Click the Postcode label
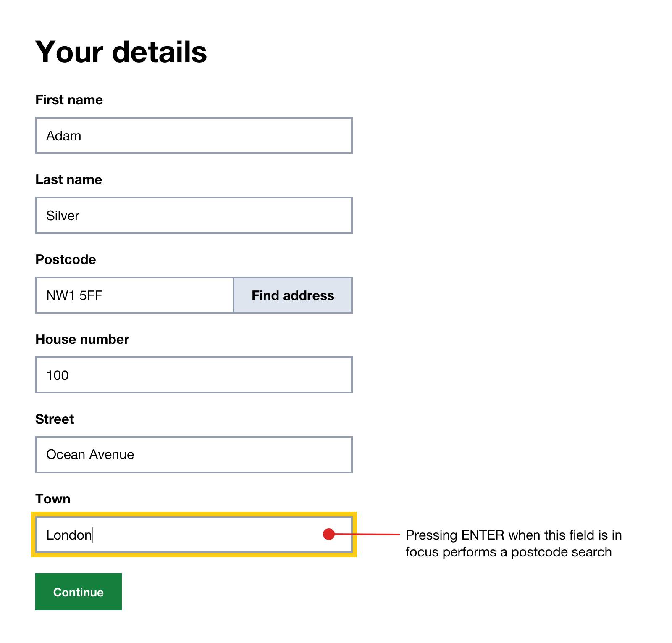The width and height of the screenshot is (672, 643). pyautogui.click(x=65, y=259)
